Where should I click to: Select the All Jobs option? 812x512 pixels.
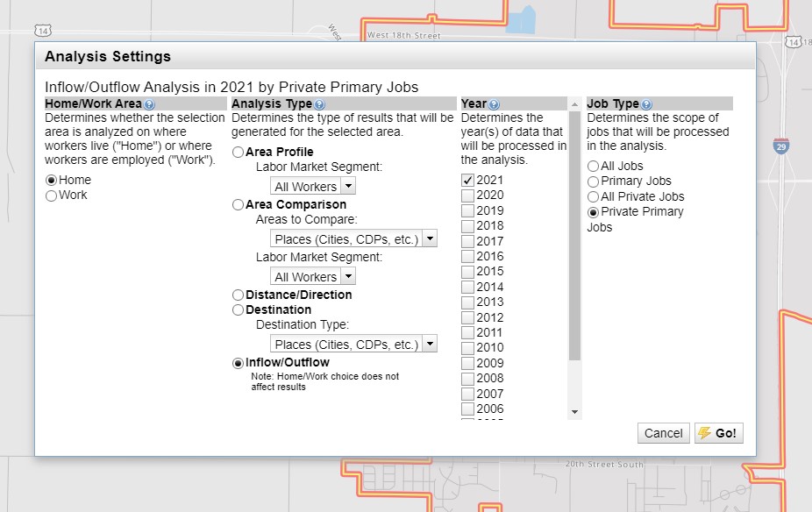[x=594, y=167]
